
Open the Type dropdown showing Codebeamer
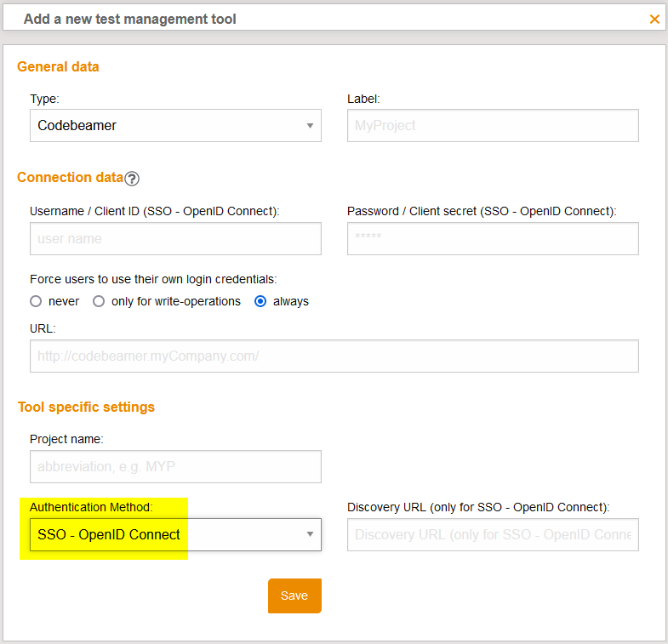[175, 126]
